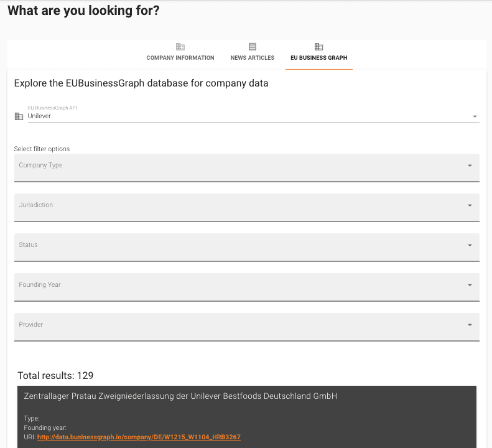Click the Company Information tab icon
This screenshot has height=448, width=492.
coord(180,47)
